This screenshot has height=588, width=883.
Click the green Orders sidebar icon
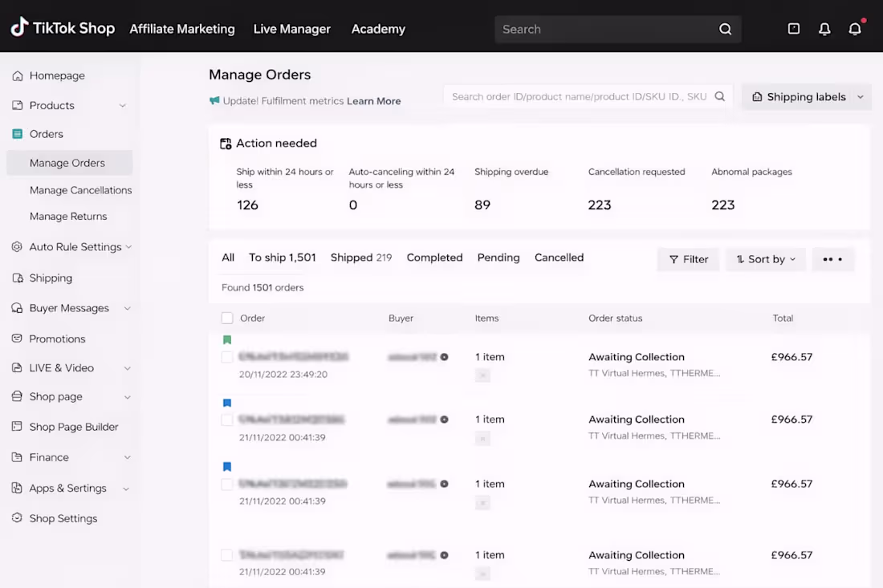tap(18, 134)
